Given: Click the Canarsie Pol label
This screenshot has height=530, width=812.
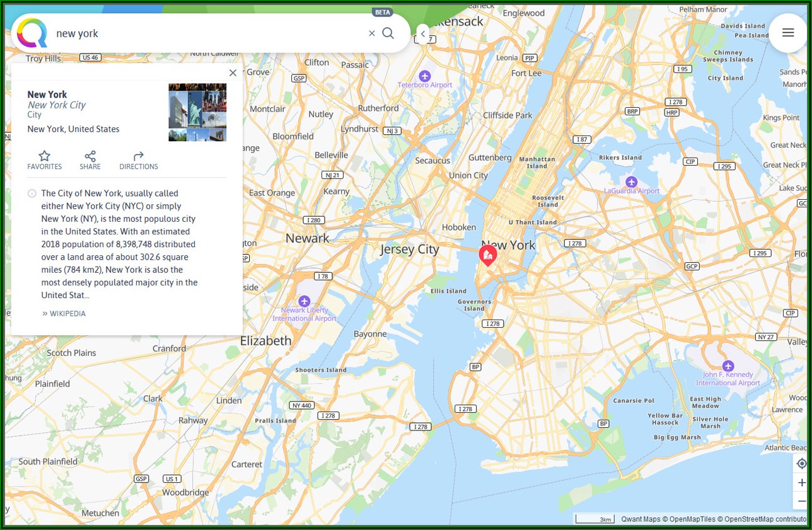Looking at the screenshot, I should pos(634,400).
